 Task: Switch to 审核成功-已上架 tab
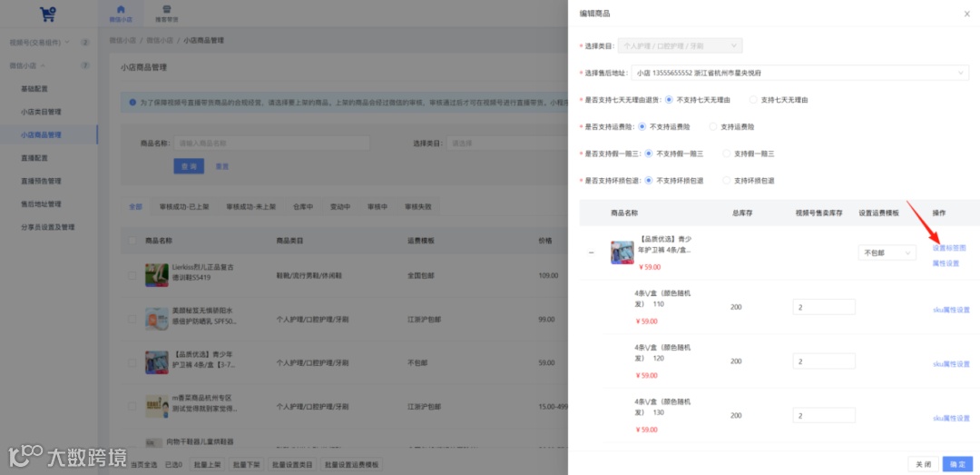pos(183,206)
